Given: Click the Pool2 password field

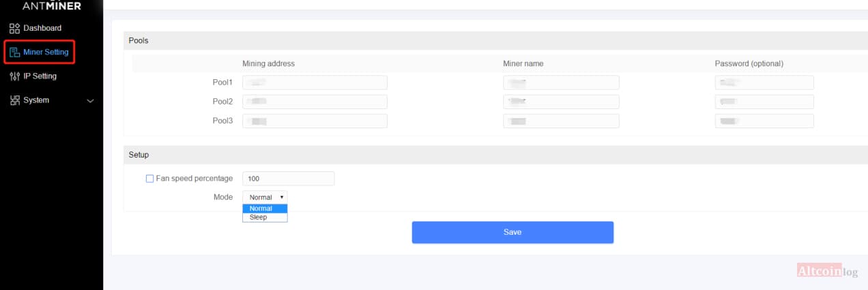Looking at the screenshot, I should [x=764, y=102].
